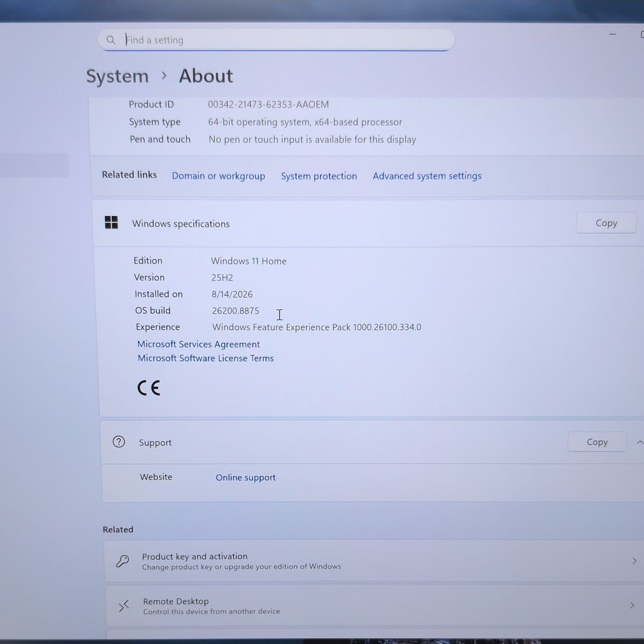
Task: Open Product key and activation chevron
Action: (634, 561)
